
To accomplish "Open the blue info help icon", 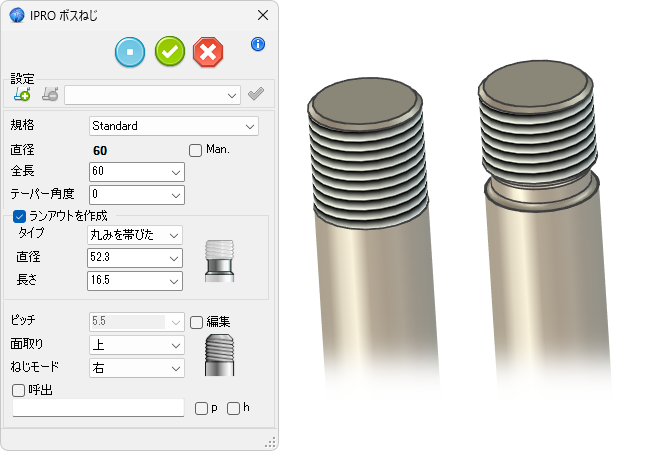I will click(x=258, y=44).
